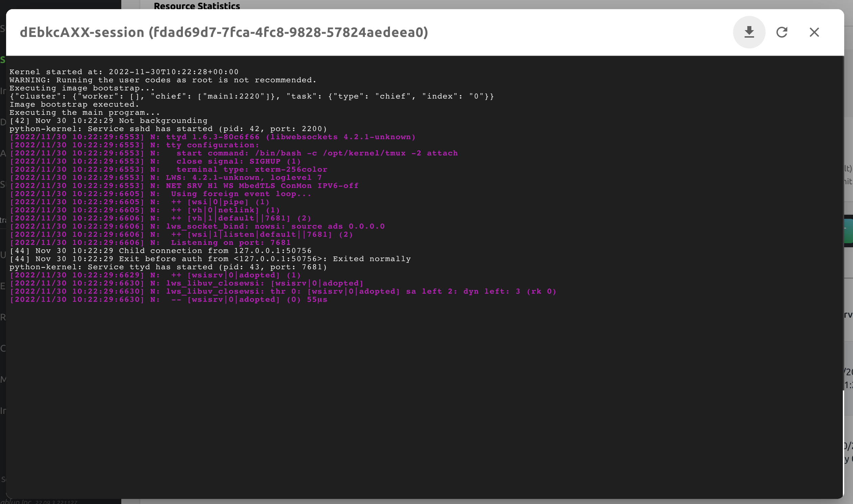Click the 'close signal: SIGHUP' line
The image size is (853, 504).
pyautogui.click(x=155, y=162)
